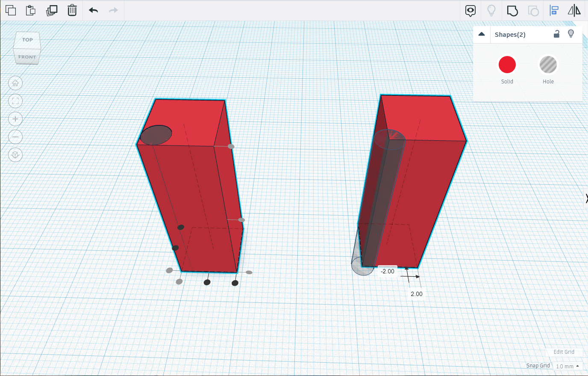Open the Snap Grid dropdown
The height and width of the screenshot is (376, 588).
[567, 366]
